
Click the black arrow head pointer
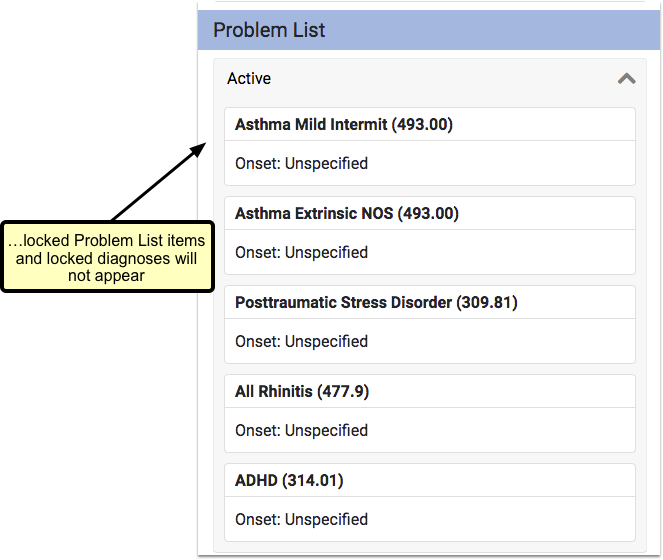click(198, 149)
